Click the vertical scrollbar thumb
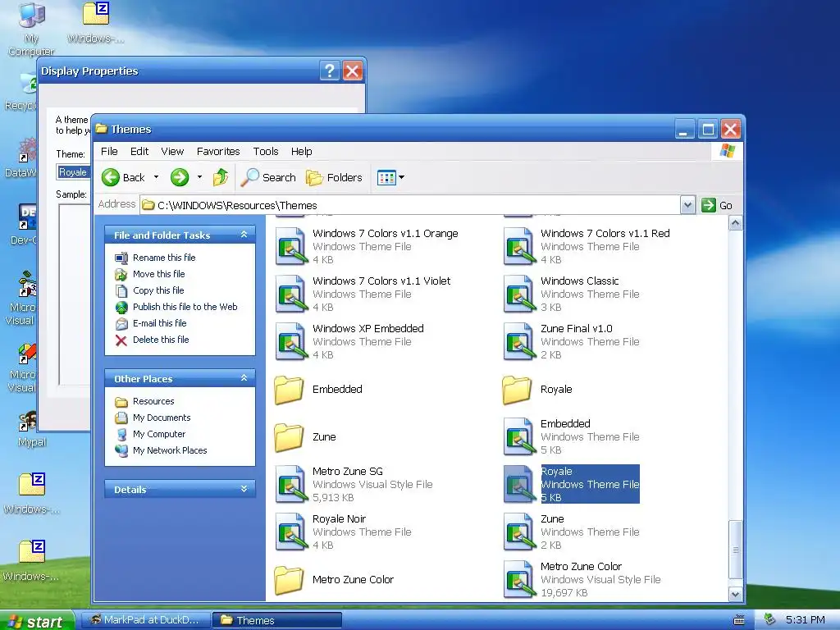Image resolution: width=840 pixels, height=630 pixels. (x=736, y=550)
